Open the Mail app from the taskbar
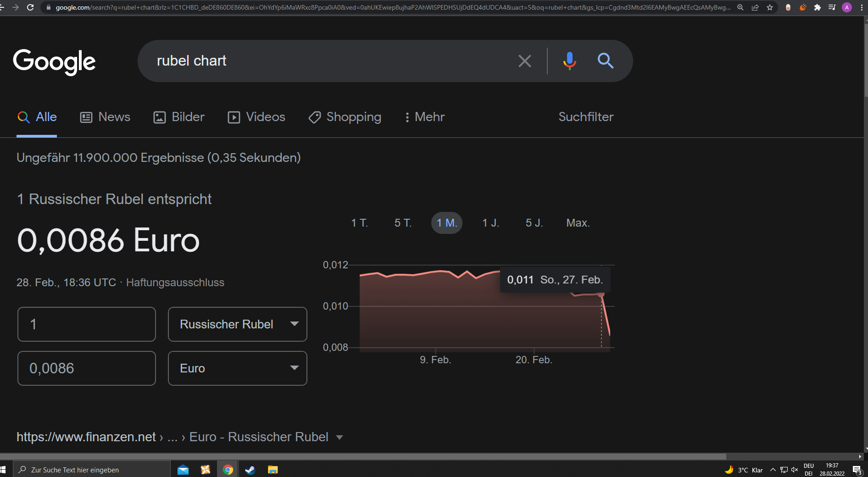The height and width of the screenshot is (477, 868). pyautogui.click(x=183, y=470)
